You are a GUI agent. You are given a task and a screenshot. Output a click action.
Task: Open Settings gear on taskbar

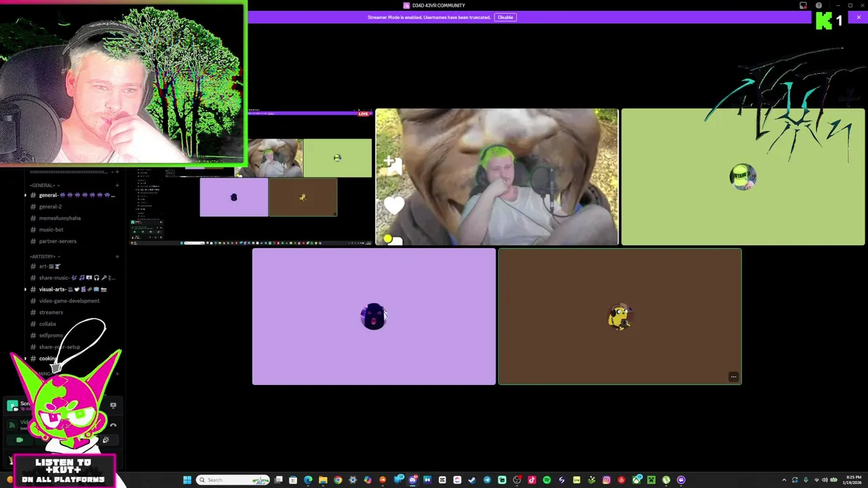click(x=353, y=480)
